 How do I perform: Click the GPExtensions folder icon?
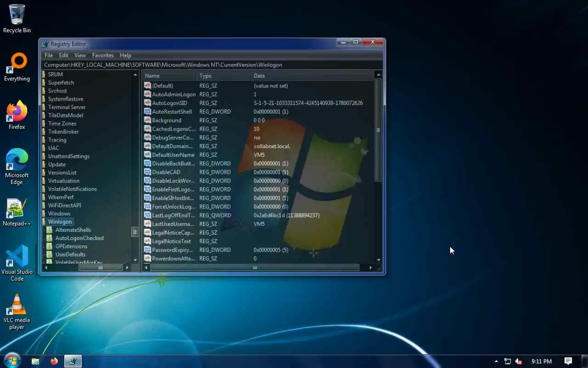pos(50,247)
